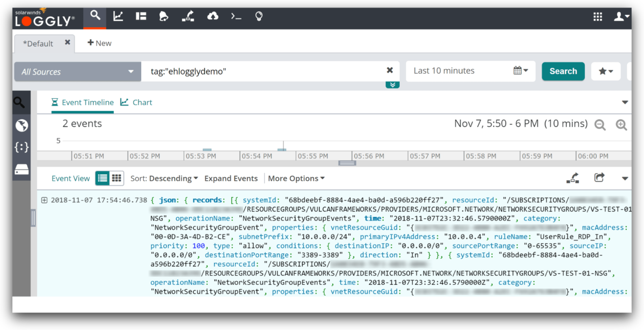Click the Live Tail terminal icon

pyautogui.click(x=236, y=16)
